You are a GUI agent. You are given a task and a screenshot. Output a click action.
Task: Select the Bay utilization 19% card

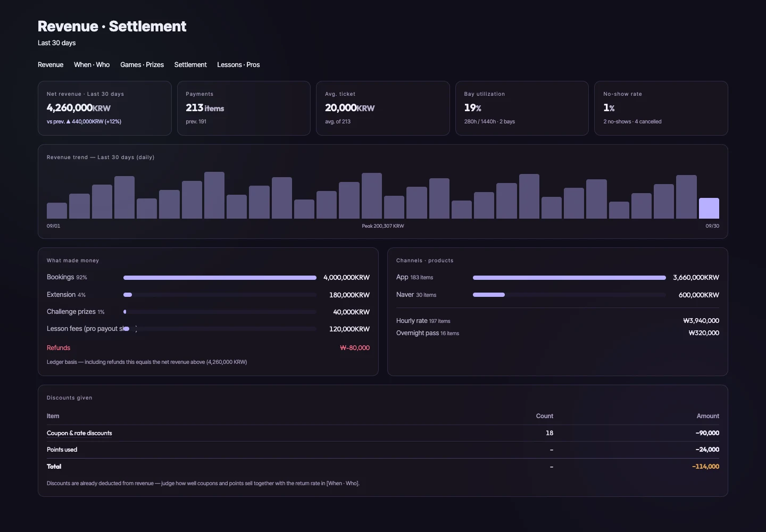click(522, 108)
